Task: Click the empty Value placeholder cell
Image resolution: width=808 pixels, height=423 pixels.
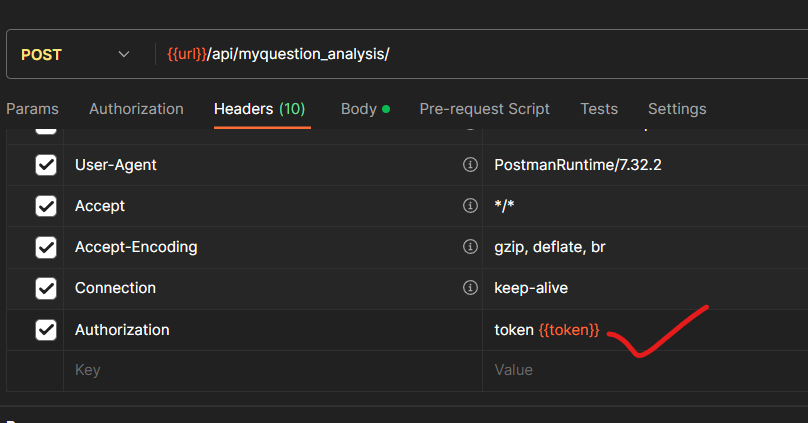Action: [x=640, y=370]
